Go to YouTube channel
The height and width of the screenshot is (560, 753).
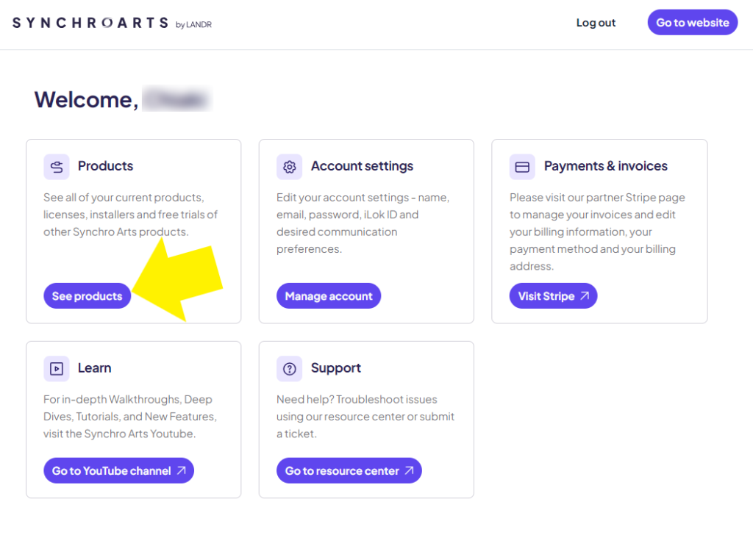tap(118, 471)
